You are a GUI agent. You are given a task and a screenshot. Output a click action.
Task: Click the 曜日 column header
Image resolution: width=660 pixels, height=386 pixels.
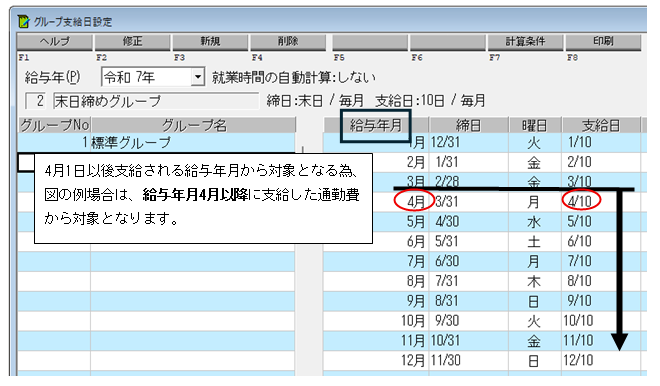coord(535,125)
